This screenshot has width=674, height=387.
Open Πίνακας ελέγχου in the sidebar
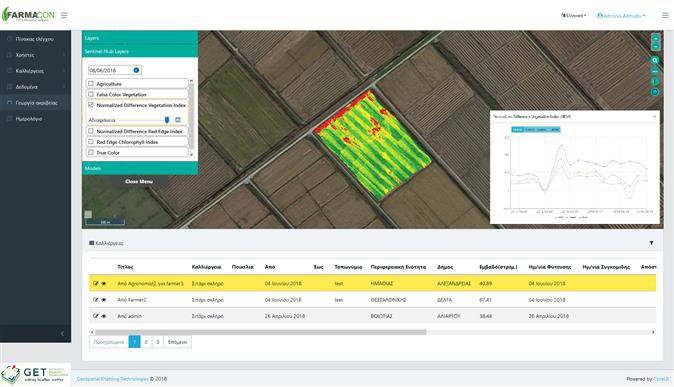35,39
